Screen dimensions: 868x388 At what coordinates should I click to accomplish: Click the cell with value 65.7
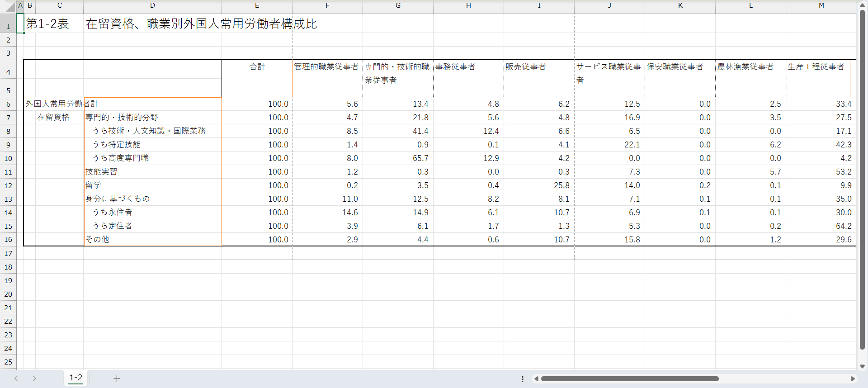[398, 158]
